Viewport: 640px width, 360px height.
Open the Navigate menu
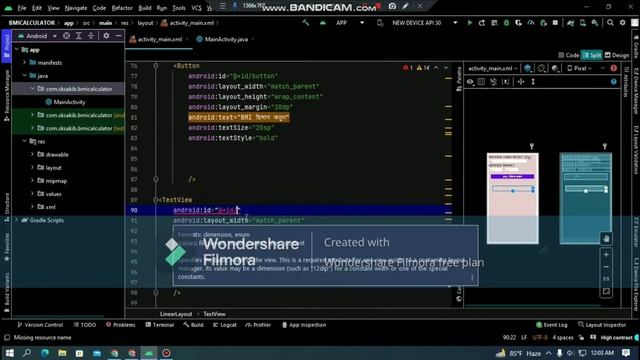pos(76,8)
